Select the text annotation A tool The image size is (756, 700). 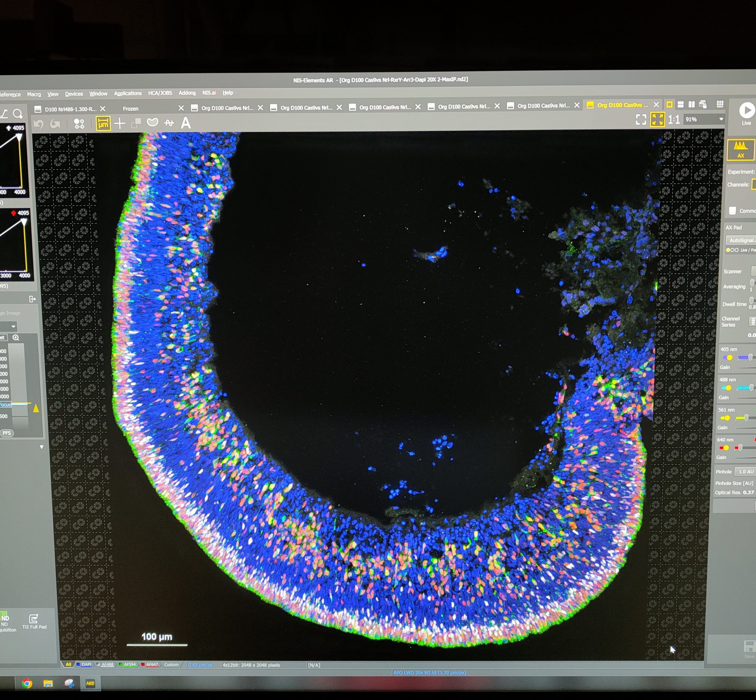point(186,123)
